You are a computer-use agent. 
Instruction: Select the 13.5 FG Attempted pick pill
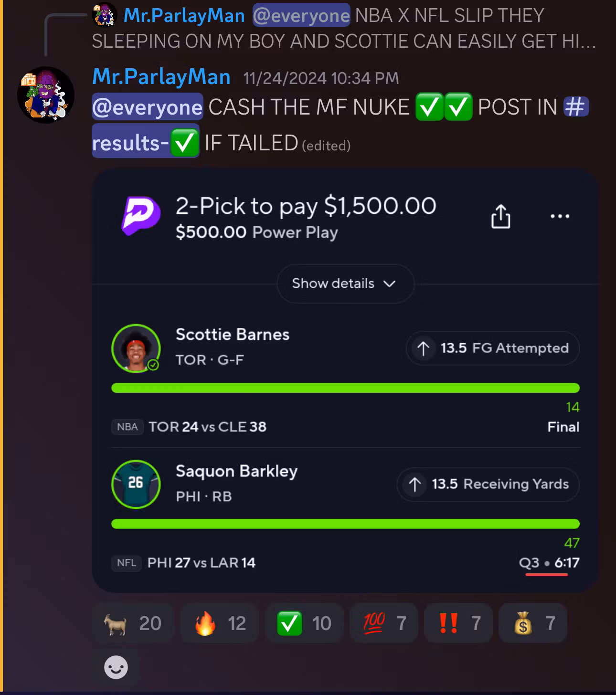tap(493, 348)
